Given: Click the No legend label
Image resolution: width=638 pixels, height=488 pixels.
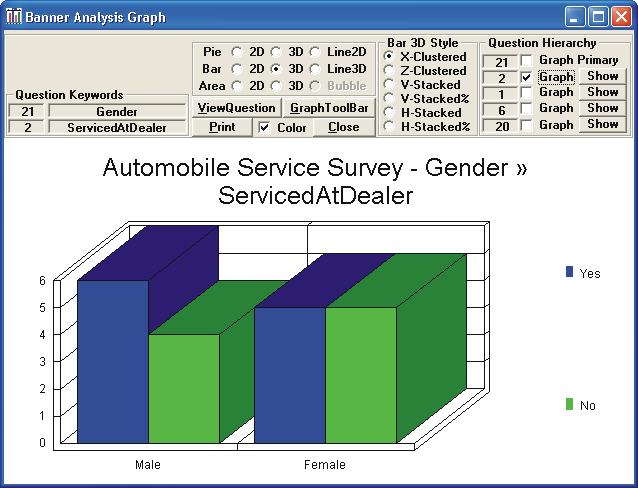Looking at the screenshot, I should click(588, 405).
